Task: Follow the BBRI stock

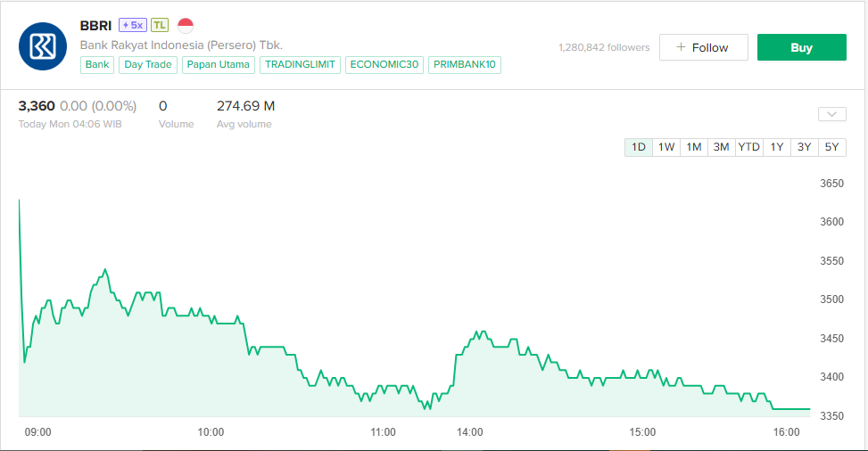Action: (x=703, y=47)
